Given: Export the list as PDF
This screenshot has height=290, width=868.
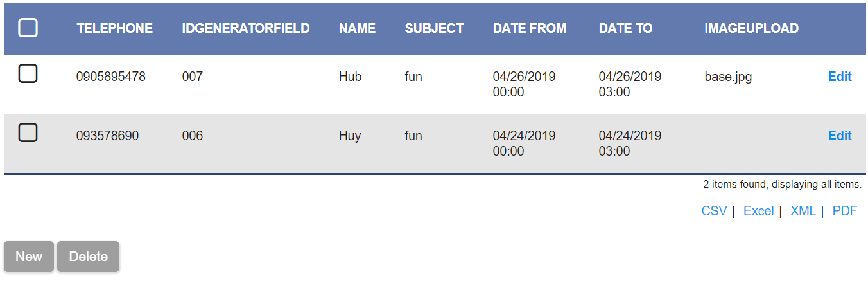Looking at the screenshot, I should [x=844, y=211].
